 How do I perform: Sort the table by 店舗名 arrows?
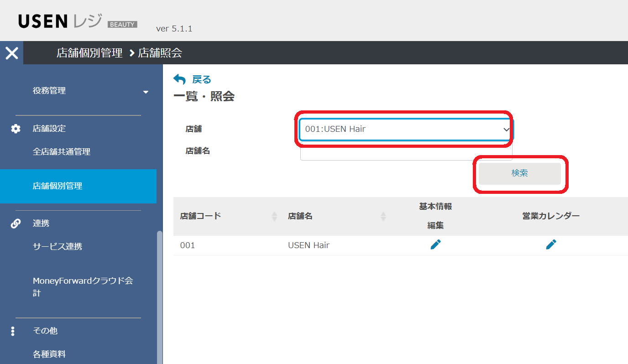pos(383,216)
